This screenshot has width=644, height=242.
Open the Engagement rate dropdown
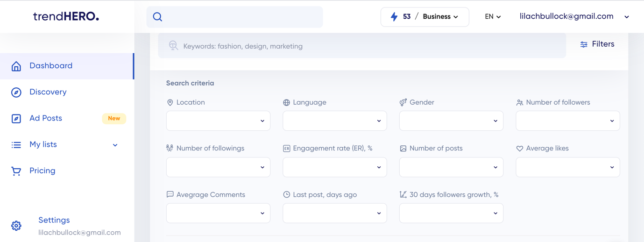click(334, 167)
